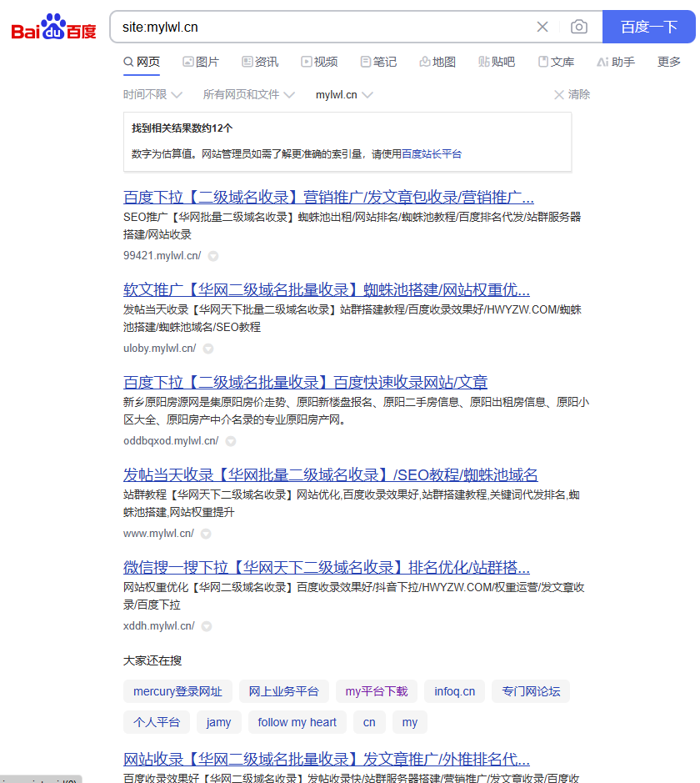
Task: Open result 发帖当天收录【华网批量二级域名收录】
Action: (x=330, y=474)
